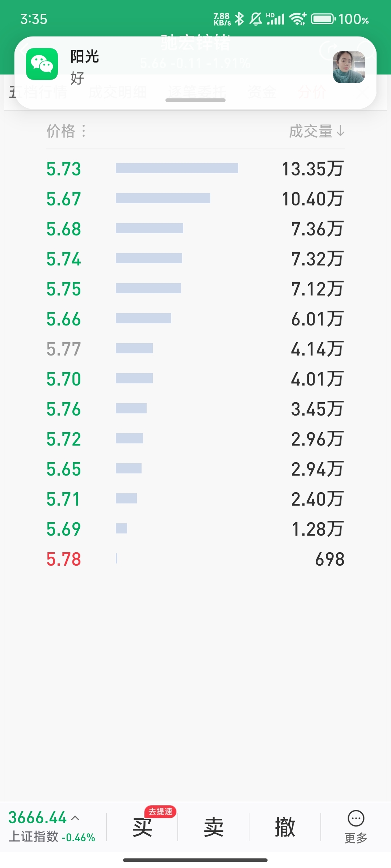Select the 5.73 price row

pos(195,169)
